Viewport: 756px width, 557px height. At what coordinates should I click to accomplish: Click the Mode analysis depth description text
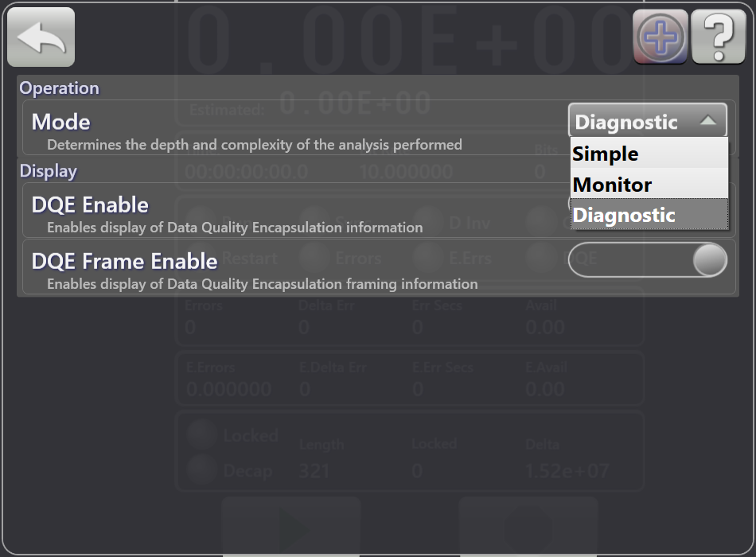[x=254, y=145]
